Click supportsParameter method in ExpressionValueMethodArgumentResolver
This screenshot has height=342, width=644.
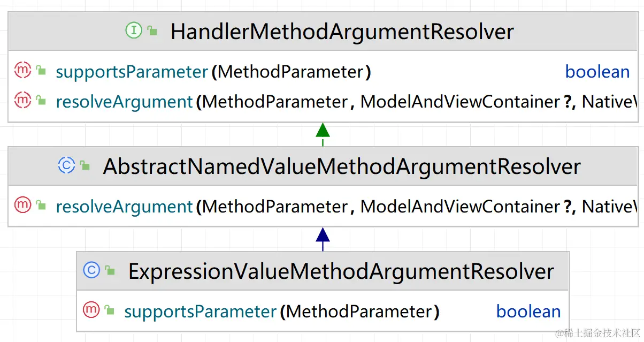pos(200,311)
